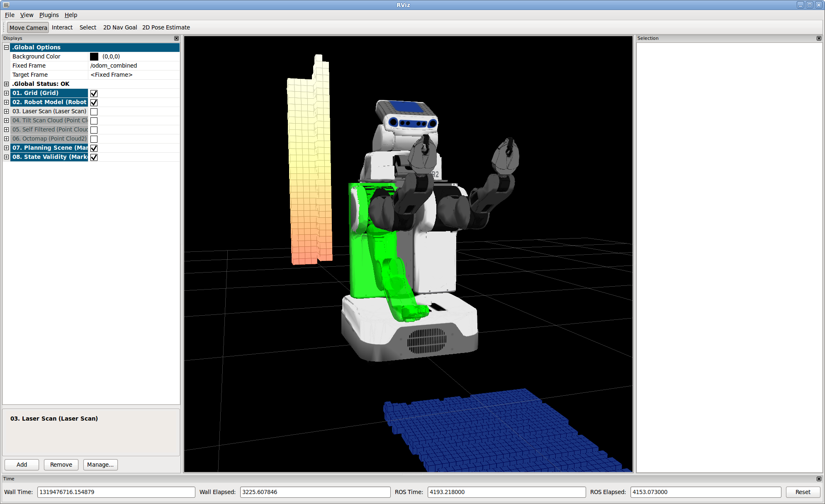The width and height of the screenshot is (825, 504).
Task: Close the Time panel
Action: pyautogui.click(x=819, y=479)
